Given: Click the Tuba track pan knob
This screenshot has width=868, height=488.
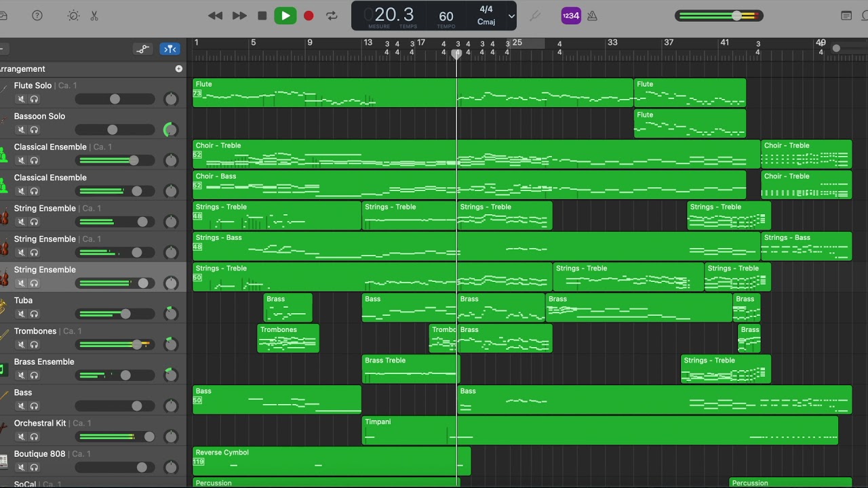Looking at the screenshot, I should click(171, 314).
